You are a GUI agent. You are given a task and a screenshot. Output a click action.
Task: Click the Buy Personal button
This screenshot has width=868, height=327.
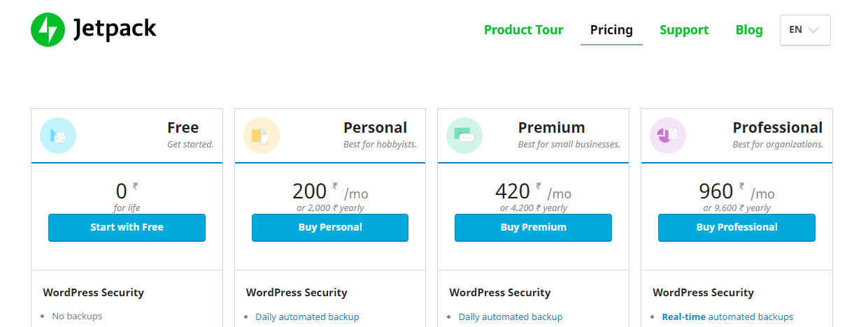point(330,228)
